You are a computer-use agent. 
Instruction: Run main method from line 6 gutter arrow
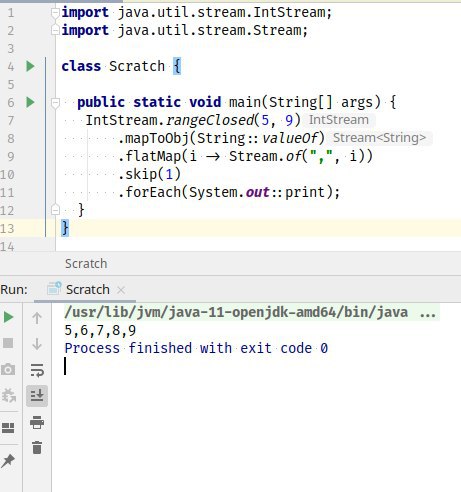coord(30,102)
